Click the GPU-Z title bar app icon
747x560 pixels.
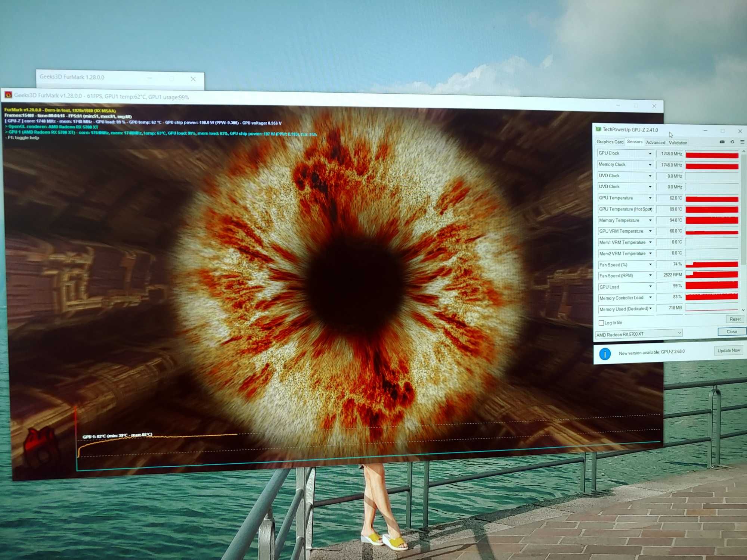[x=598, y=129]
